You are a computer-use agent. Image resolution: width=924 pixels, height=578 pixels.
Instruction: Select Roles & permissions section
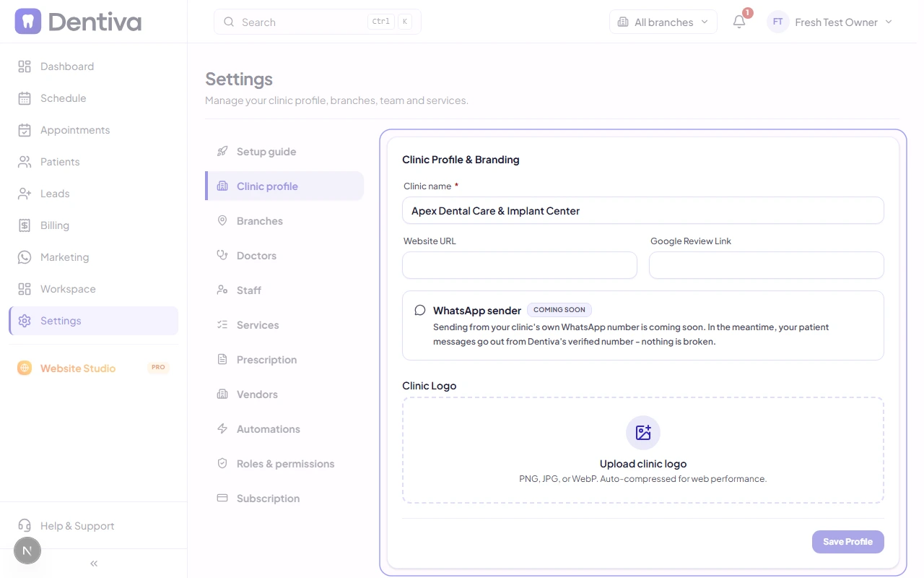284,464
